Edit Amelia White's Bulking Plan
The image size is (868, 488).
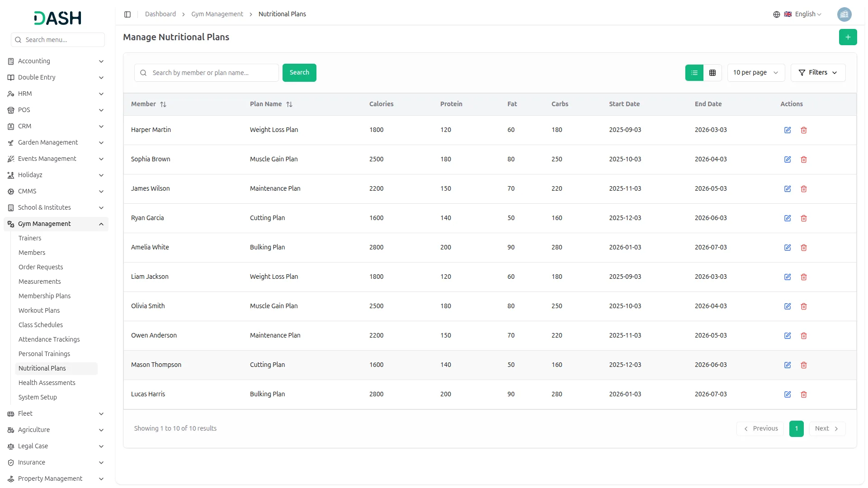point(787,248)
